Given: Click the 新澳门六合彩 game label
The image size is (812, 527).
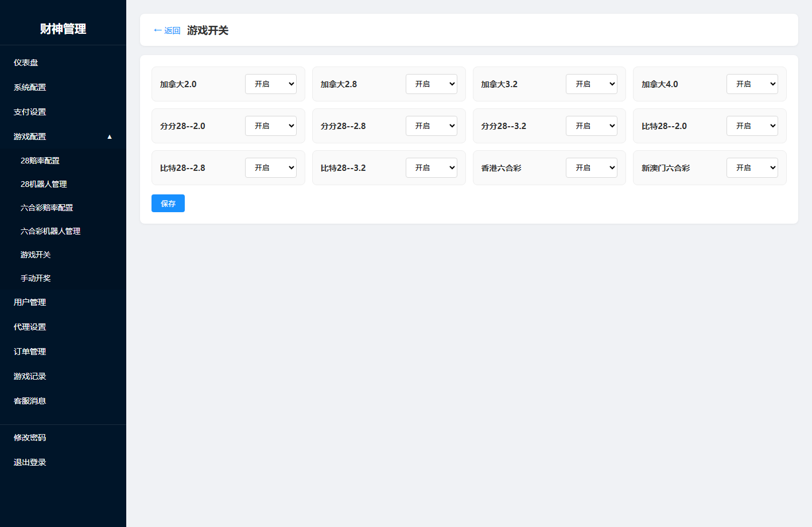Looking at the screenshot, I should (666, 168).
